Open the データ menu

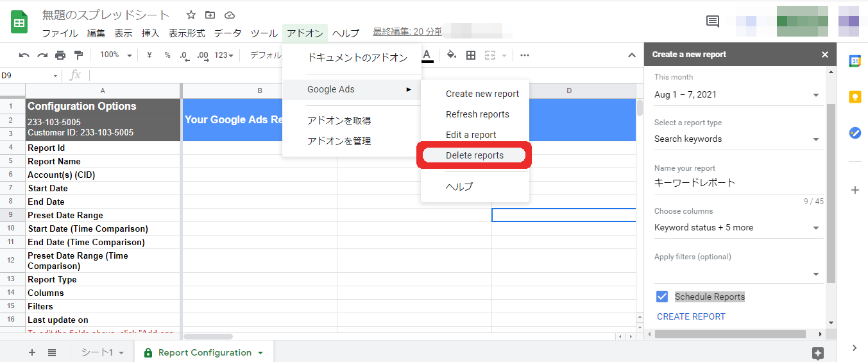[228, 33]
